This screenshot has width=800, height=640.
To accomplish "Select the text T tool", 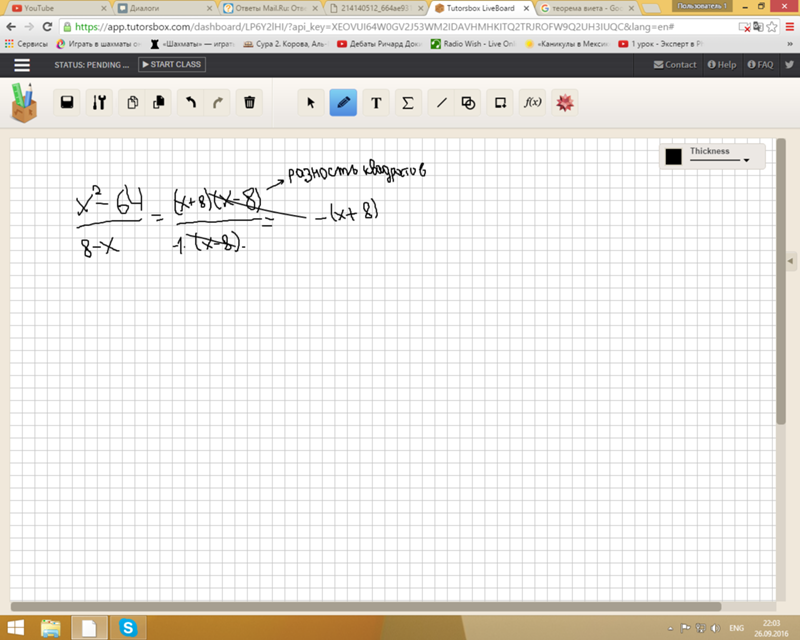I will coord(376,102).
